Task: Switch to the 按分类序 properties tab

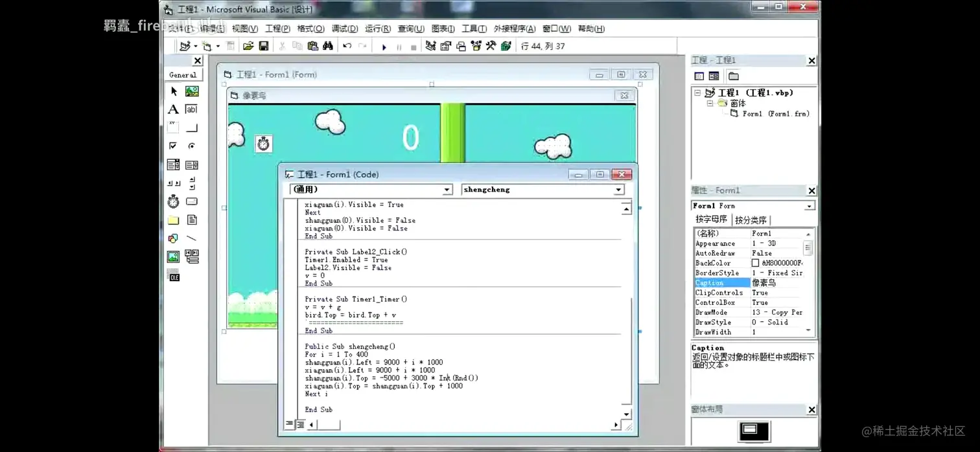Action: [x=751, y=220]
